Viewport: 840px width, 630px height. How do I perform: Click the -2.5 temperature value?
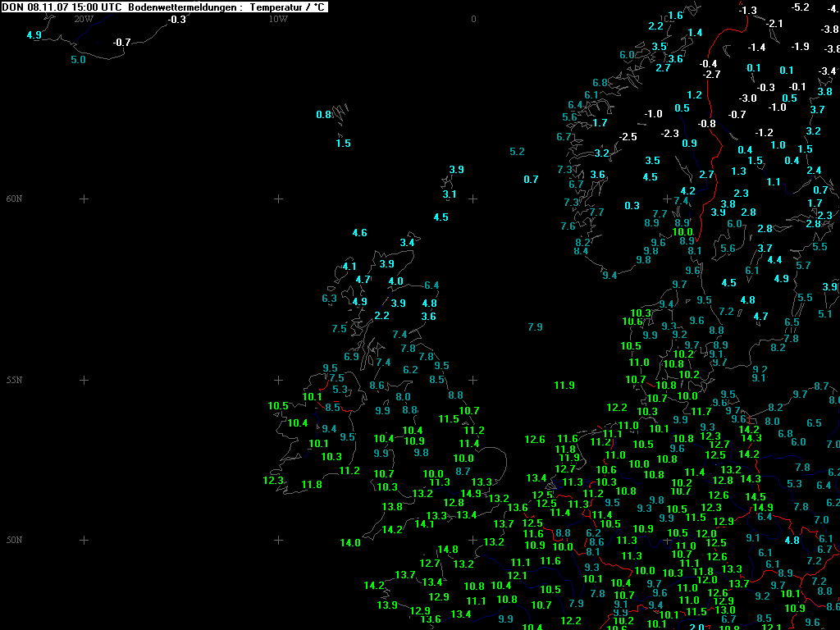click(x=628, y=136)
